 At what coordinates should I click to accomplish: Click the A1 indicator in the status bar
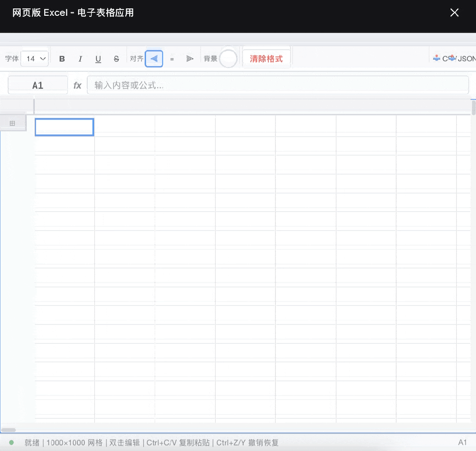462,442
